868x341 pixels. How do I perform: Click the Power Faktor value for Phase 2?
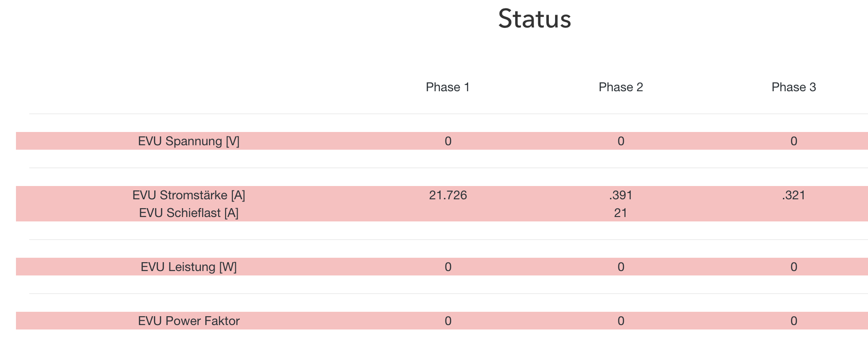coord(621,321)
